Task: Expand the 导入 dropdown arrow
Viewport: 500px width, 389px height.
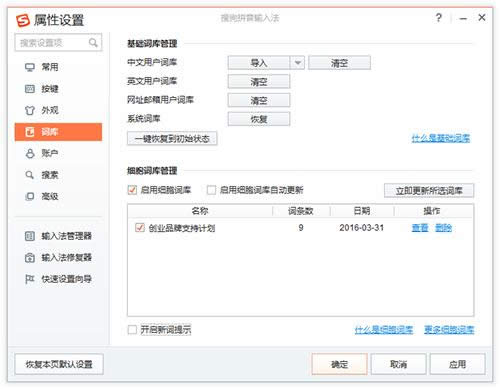Action: 298,63
